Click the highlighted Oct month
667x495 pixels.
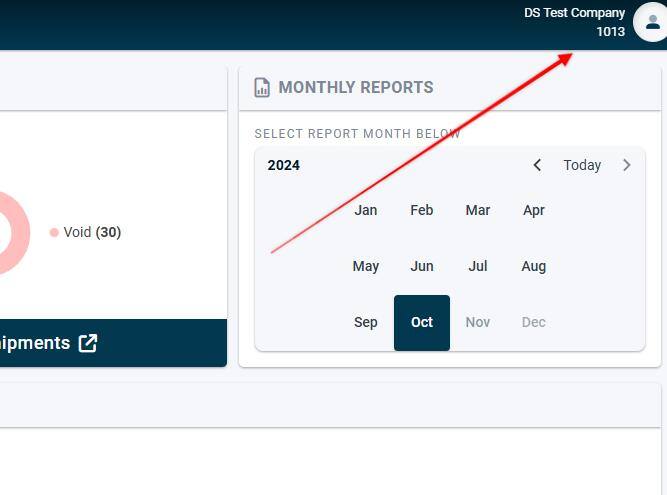pyautogui.click(x=422, y=322)
